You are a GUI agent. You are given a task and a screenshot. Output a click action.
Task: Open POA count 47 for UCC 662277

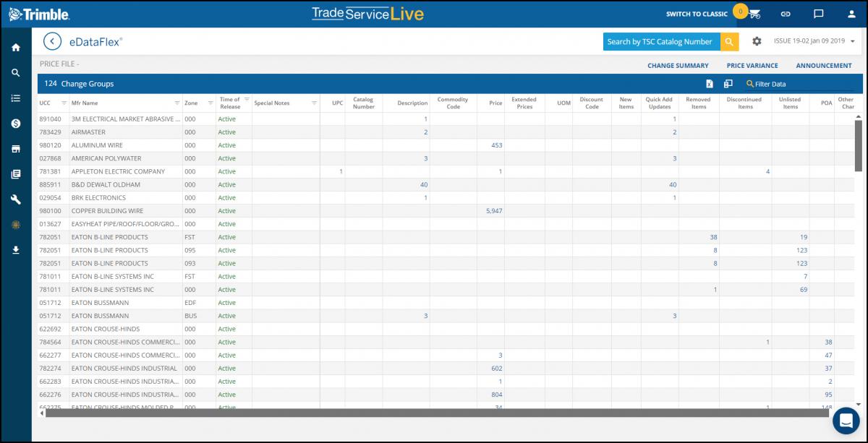tap(828, 356)
